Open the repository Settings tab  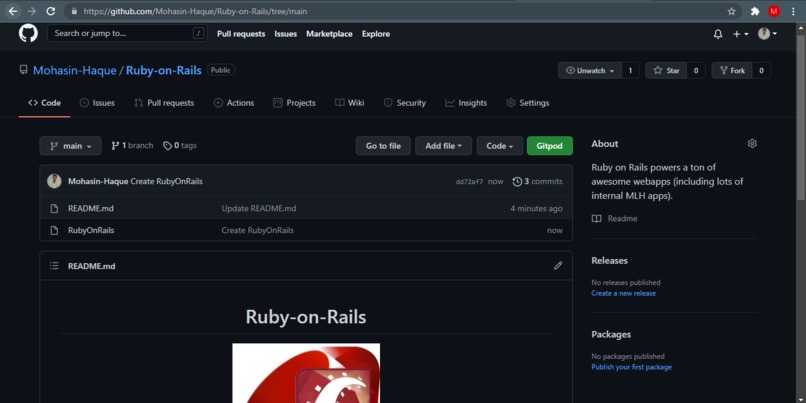(528, 103)
